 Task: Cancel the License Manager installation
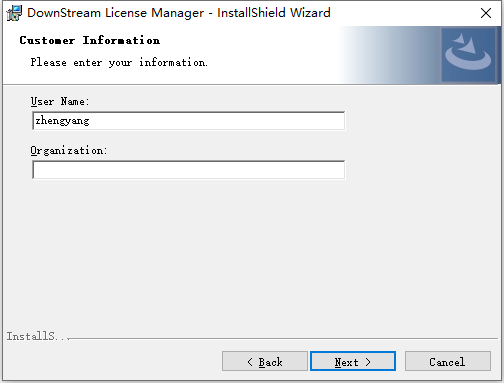pos(448,361)
